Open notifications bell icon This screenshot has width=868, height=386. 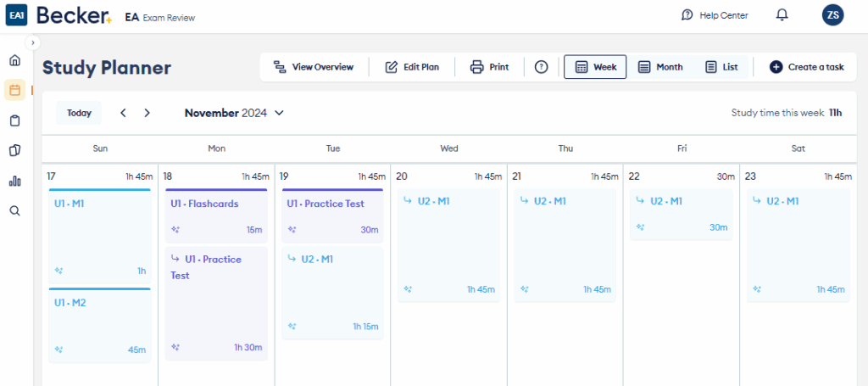[782, 15]
